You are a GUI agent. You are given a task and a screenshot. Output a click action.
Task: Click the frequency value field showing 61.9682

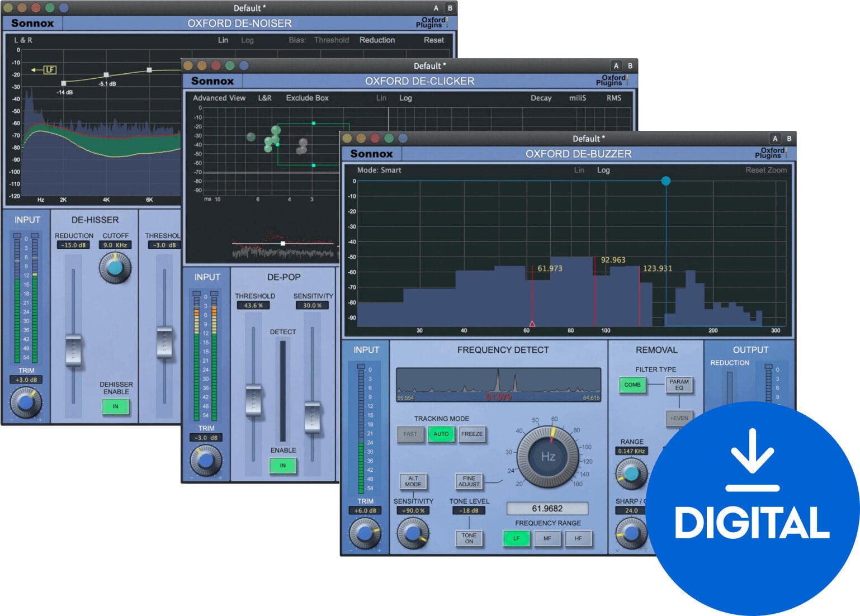point(546,508)
